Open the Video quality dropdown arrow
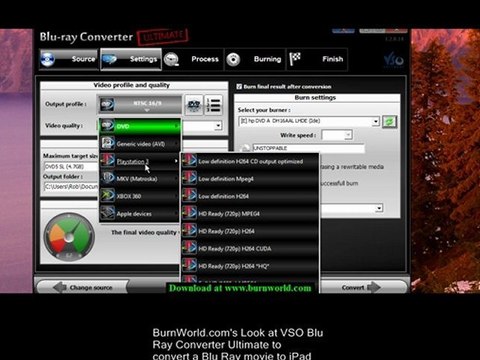The height and width of the screenshot is (360, 480). [218, 126]
